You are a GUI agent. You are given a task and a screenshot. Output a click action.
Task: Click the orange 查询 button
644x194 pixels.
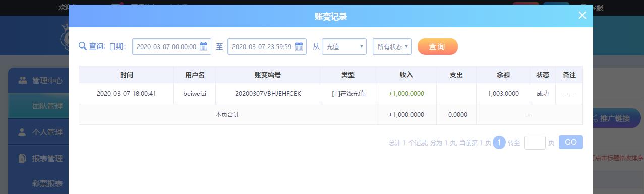[437, 46]
